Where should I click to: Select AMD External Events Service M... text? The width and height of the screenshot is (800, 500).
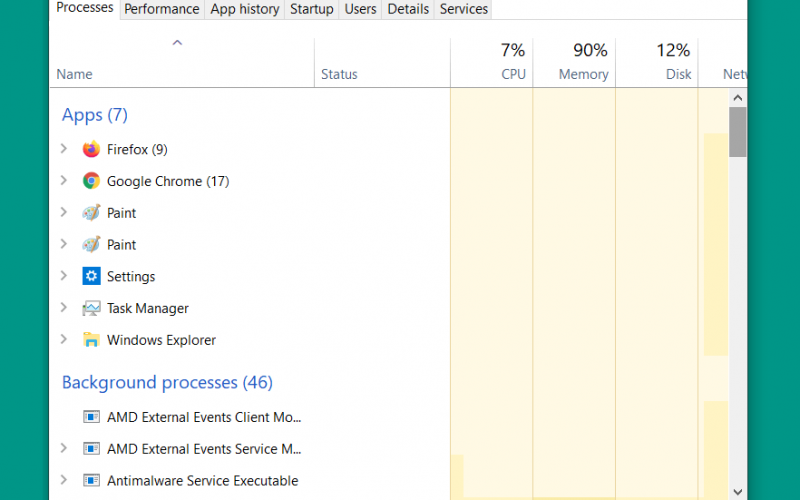click(204, 449)
